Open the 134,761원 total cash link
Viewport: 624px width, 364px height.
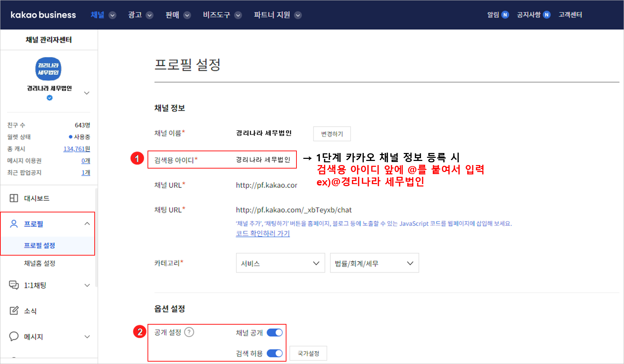(x=77, y=149)
